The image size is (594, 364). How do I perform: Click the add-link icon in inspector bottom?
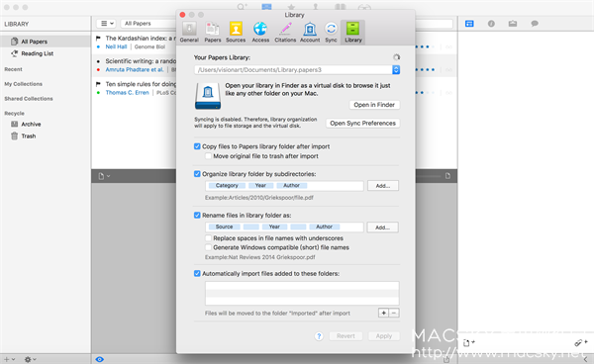tap(580, 343)
